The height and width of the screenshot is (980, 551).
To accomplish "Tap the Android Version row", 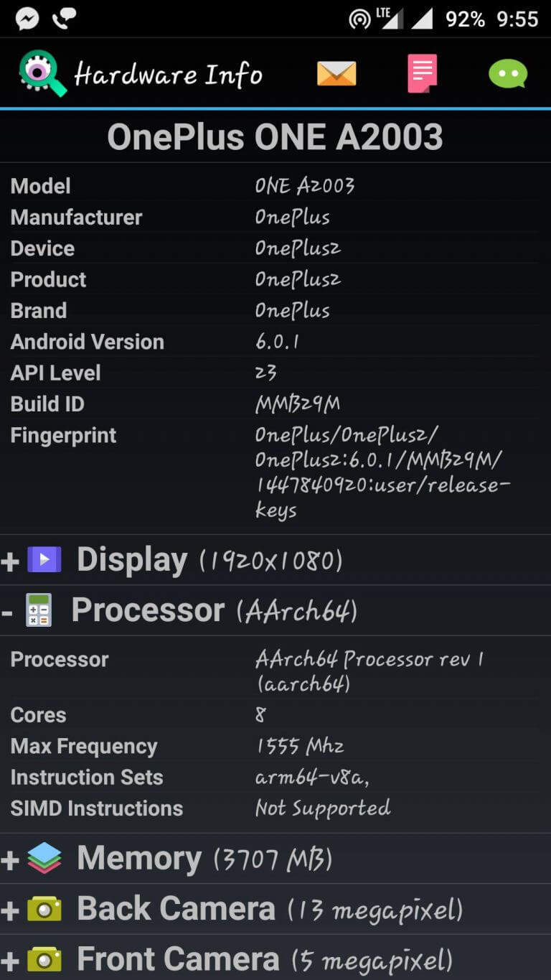I will [275, 342].
